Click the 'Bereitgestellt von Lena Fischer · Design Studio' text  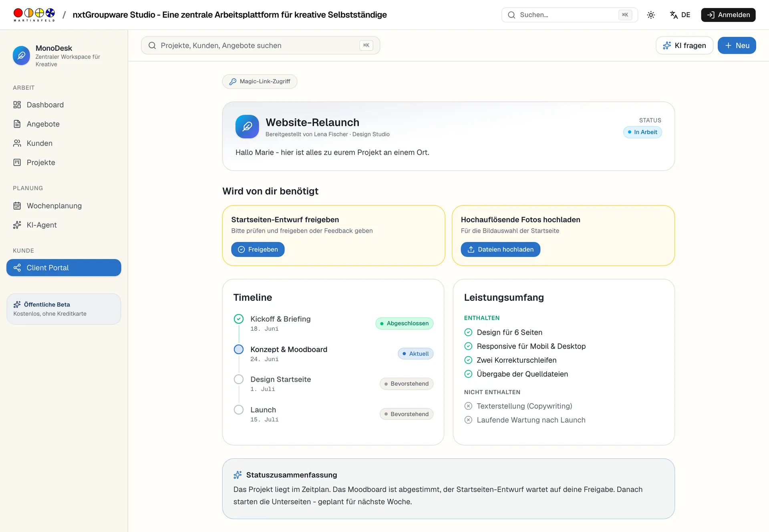coord(327,134)
